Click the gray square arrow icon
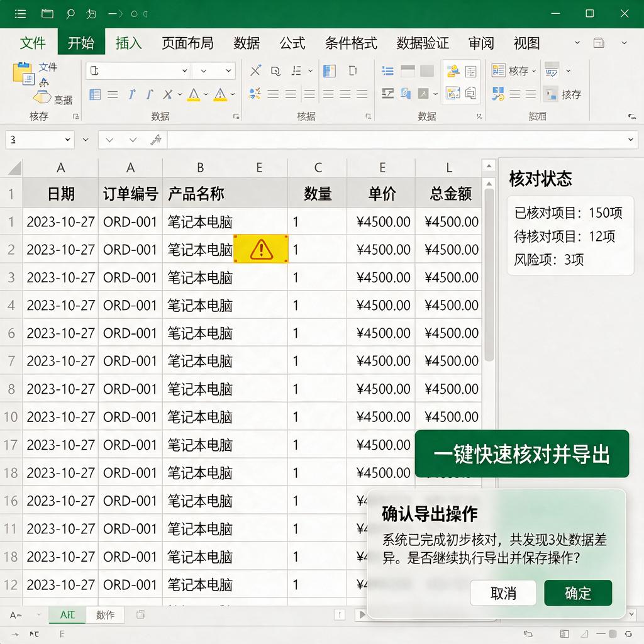 423,94
